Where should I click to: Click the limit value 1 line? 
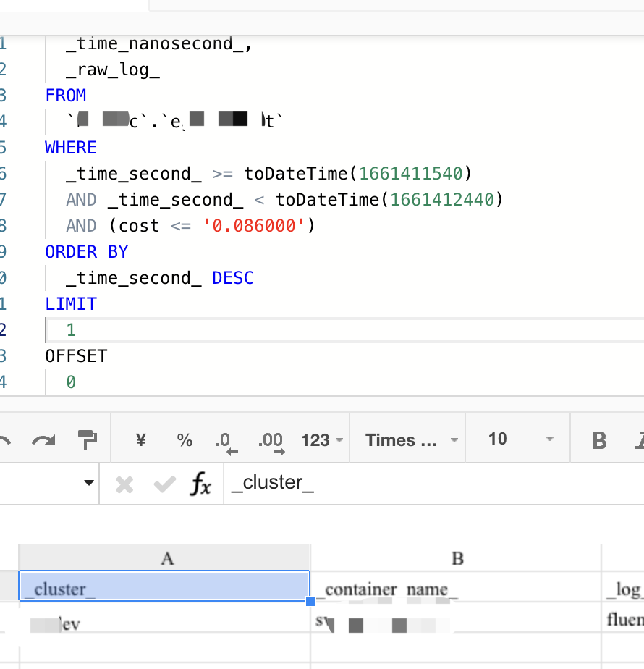point(344,330)
